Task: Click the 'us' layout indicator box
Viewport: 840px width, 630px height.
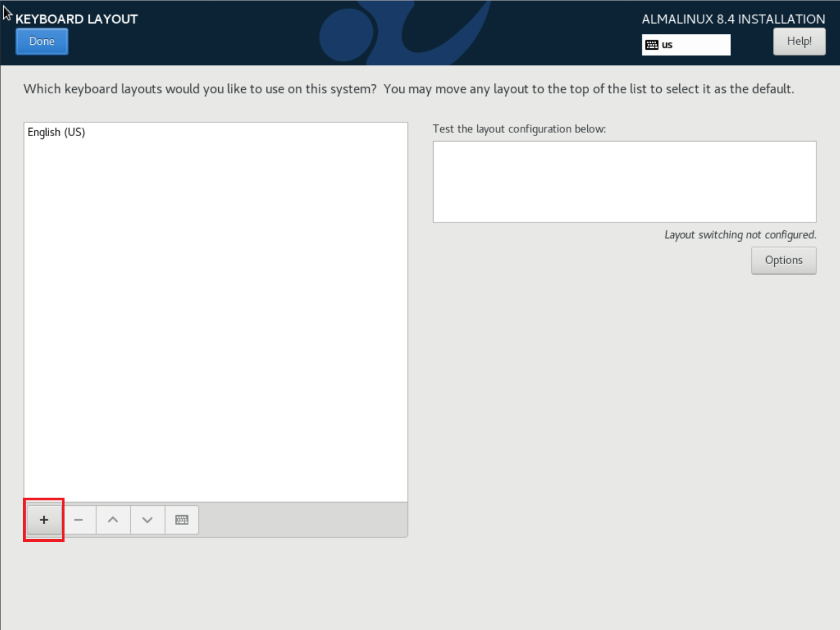Action: (x=686, y=45)
